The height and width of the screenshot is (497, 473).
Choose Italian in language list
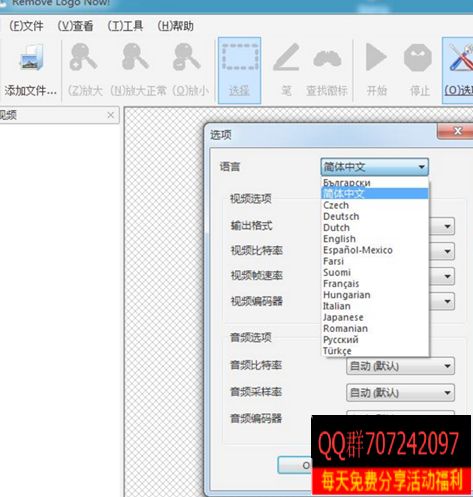coord(375,306)
